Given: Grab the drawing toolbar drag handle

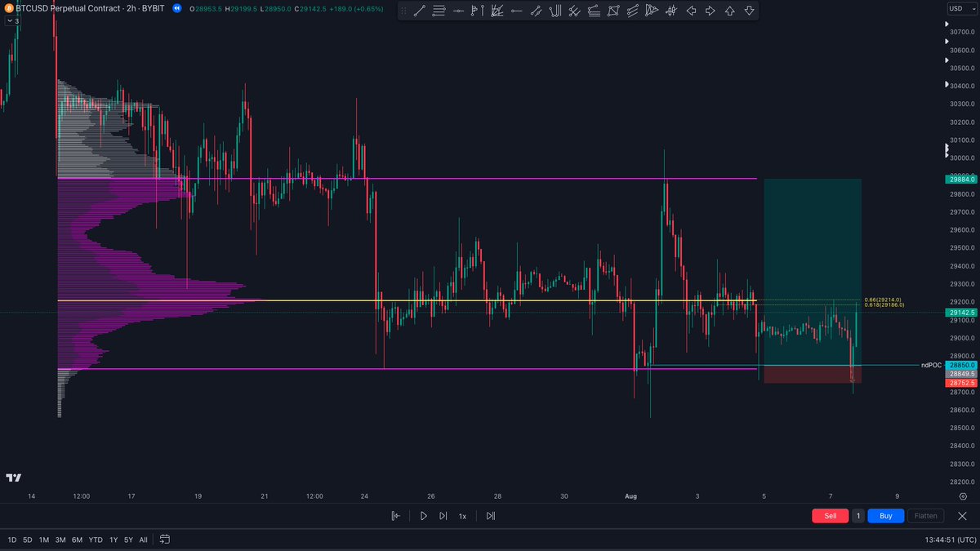Looking at the screenshot, I should coord(403,11).
